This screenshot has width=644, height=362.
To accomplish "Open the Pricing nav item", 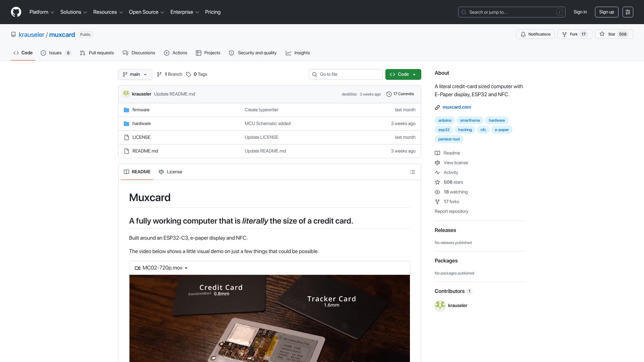I will tap(213, 12).
